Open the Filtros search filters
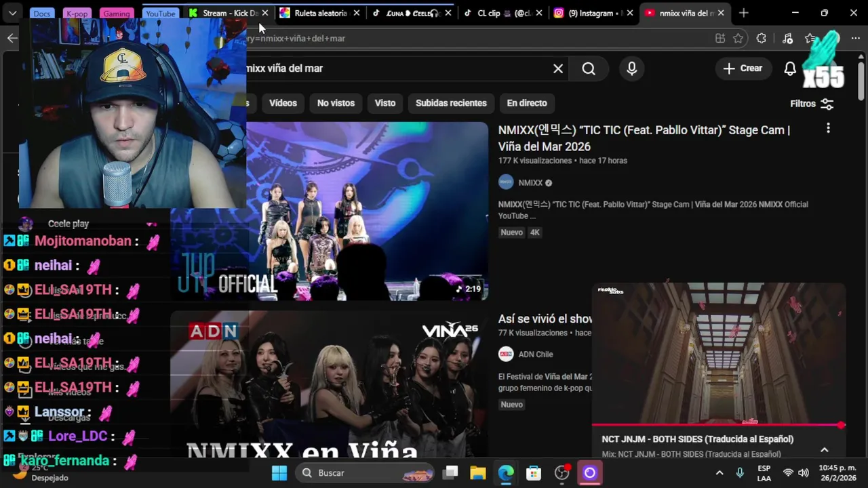This screenshot has width=868, height=488. click(812, 104)
